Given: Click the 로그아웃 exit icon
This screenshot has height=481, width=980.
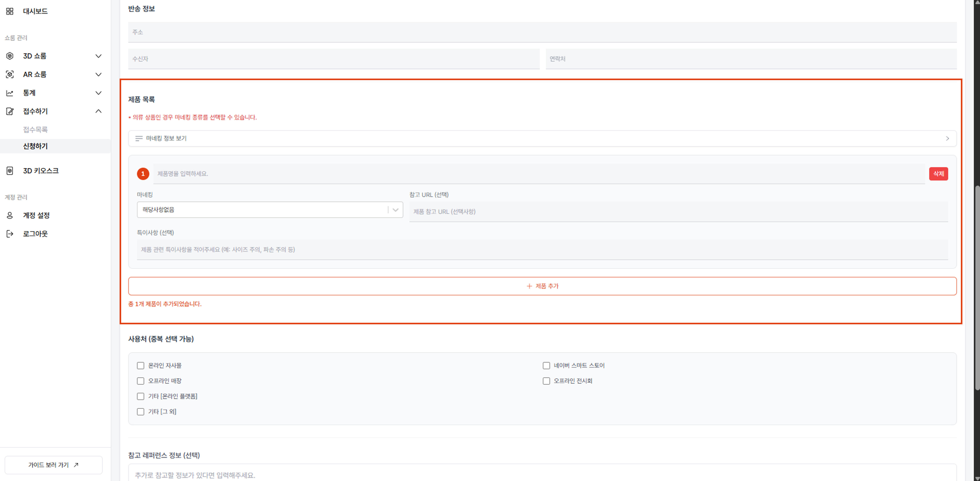Looking at the screenshot, I should (x=10, y=234).
